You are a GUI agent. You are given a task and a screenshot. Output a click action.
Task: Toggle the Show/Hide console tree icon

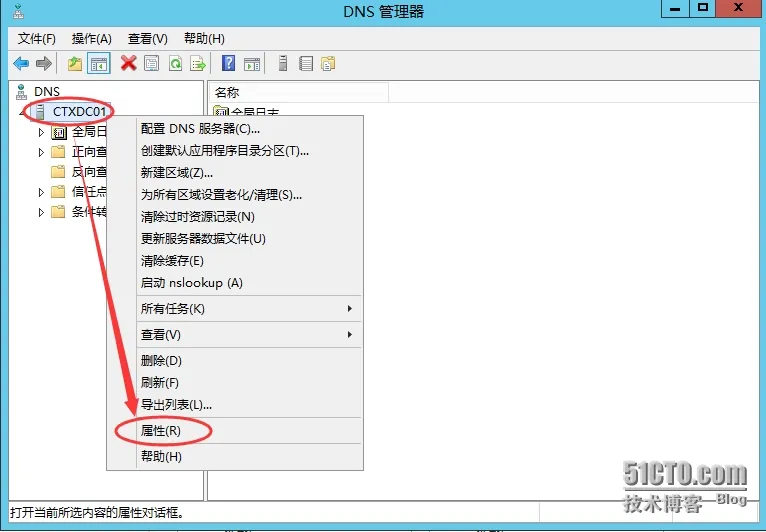(99, 64)
